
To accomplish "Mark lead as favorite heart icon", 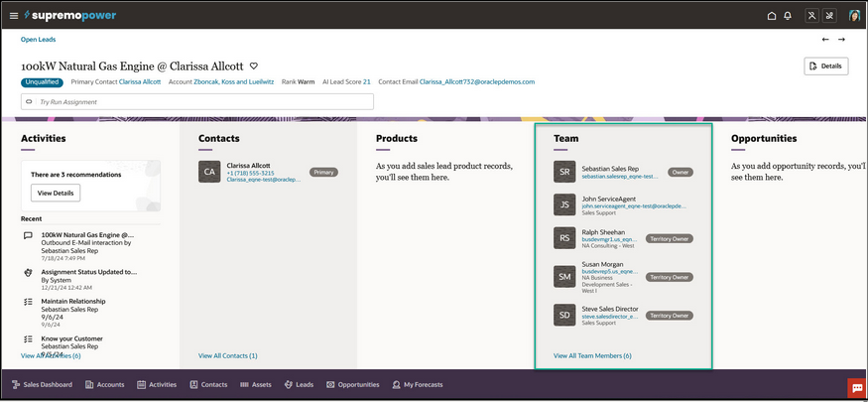I will (x=254, y=66).
